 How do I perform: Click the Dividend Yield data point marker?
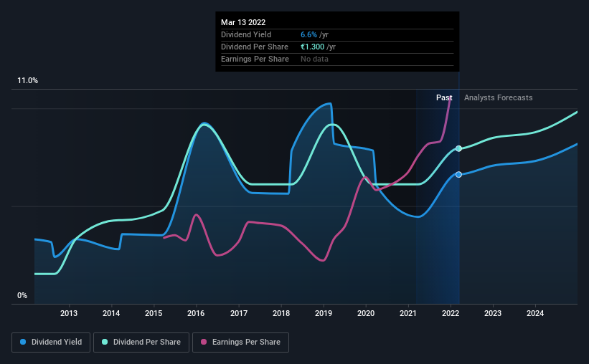coord(458,175)
